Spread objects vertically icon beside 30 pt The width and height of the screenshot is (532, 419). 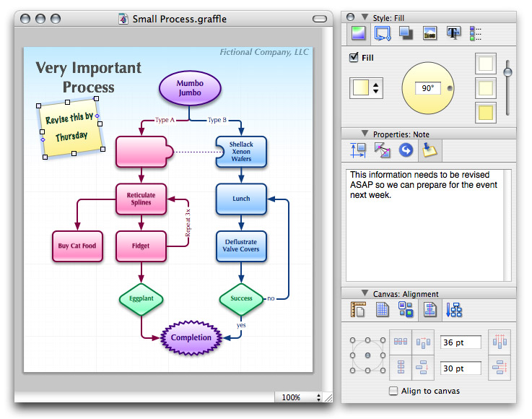tap(423, 368)
